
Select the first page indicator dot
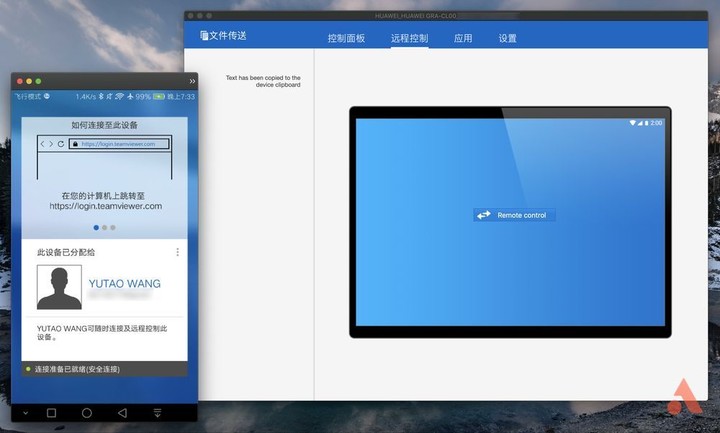coord(96,227)
